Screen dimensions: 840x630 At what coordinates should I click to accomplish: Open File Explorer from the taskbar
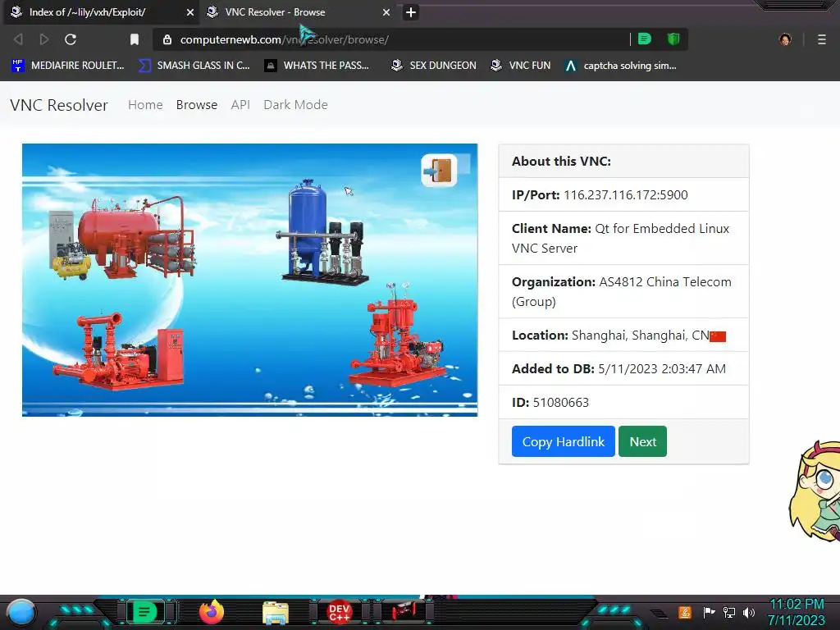276,613
